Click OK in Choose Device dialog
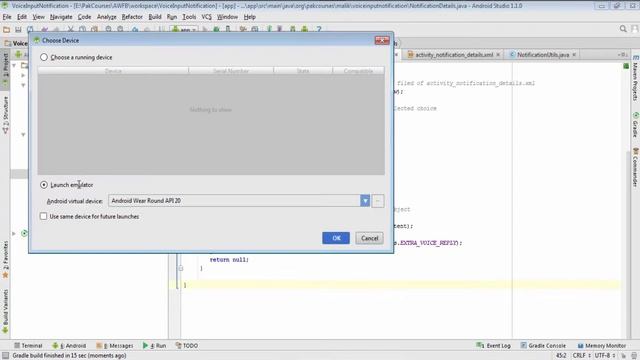The image size is (640, 360). 336,238
